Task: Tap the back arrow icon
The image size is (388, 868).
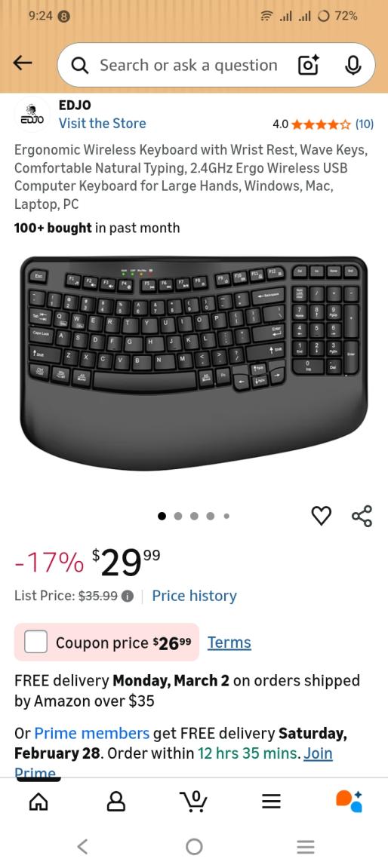Action: point(22,64)
